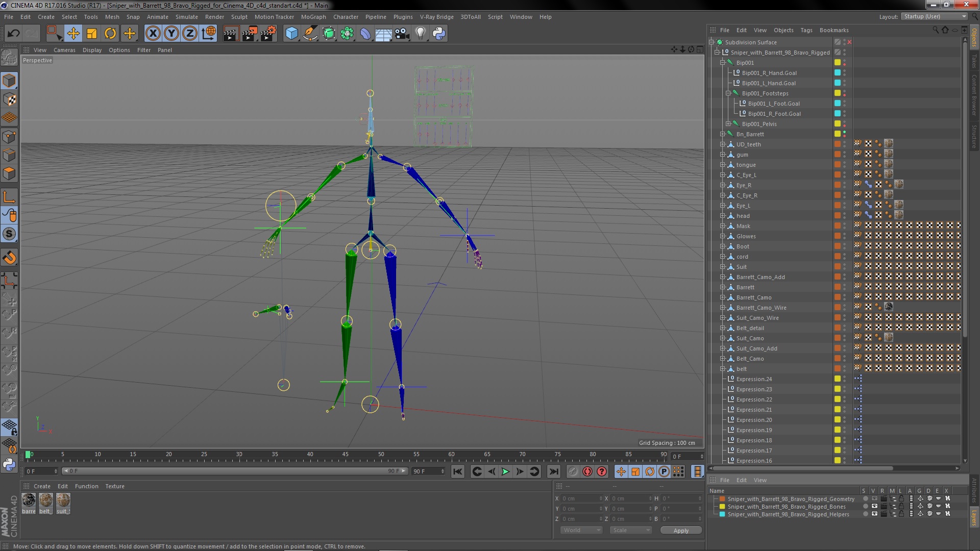Open material manager Texture menu
The image size is (980, 551).
click(x=114, y=486)
